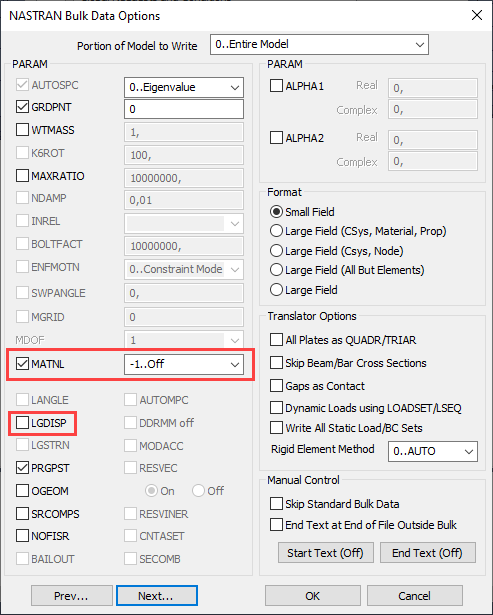Image resolution: width=493 pixels, height=615 pixels.
Task: Select Large Field format radio button
Action: tap(276, 290)
